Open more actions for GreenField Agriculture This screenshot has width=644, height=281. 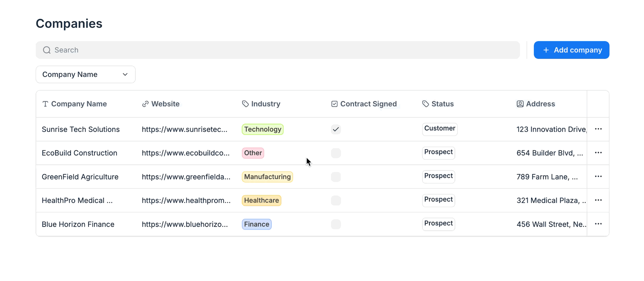pyautogui.click(x=598, y=177)
